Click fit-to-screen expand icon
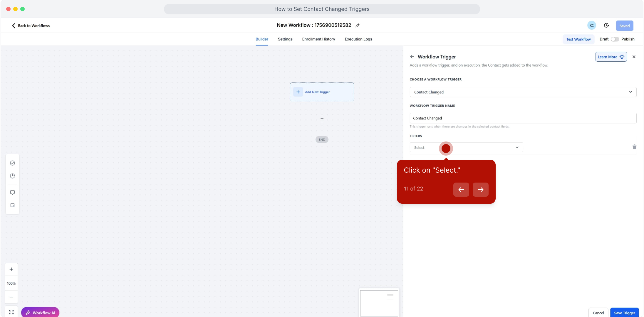 11,312
